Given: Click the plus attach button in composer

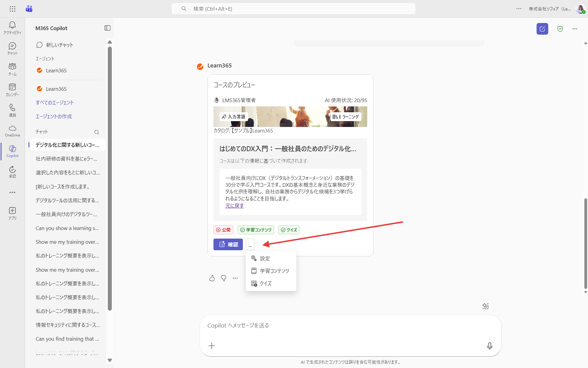Looking at the screenshot, I should point(212,346).
